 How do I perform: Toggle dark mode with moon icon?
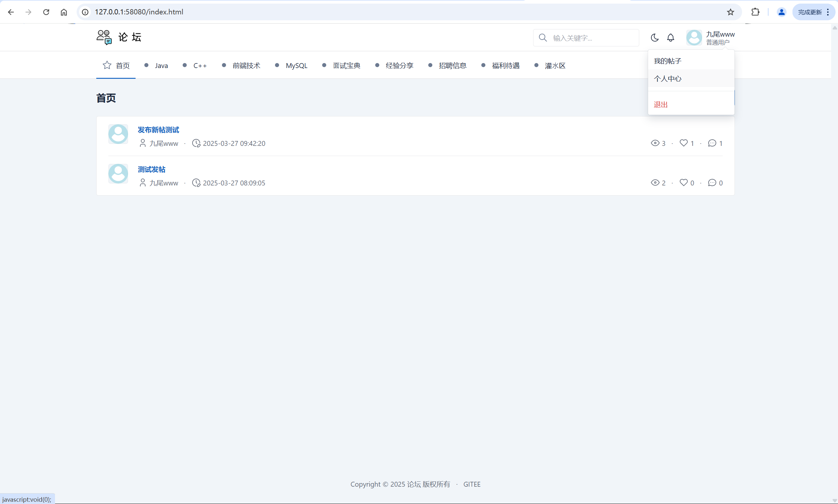point(654,38)
